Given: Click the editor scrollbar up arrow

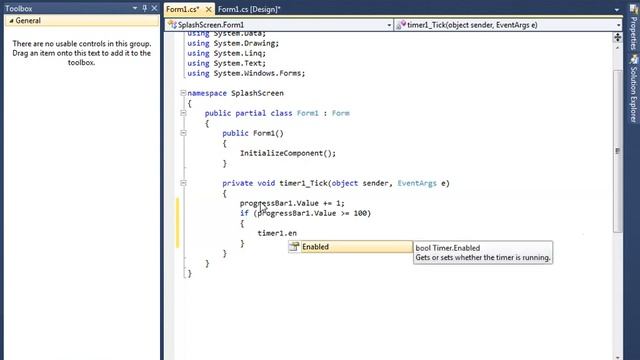Looking at the screenshot, I should [x=617, y=48].
